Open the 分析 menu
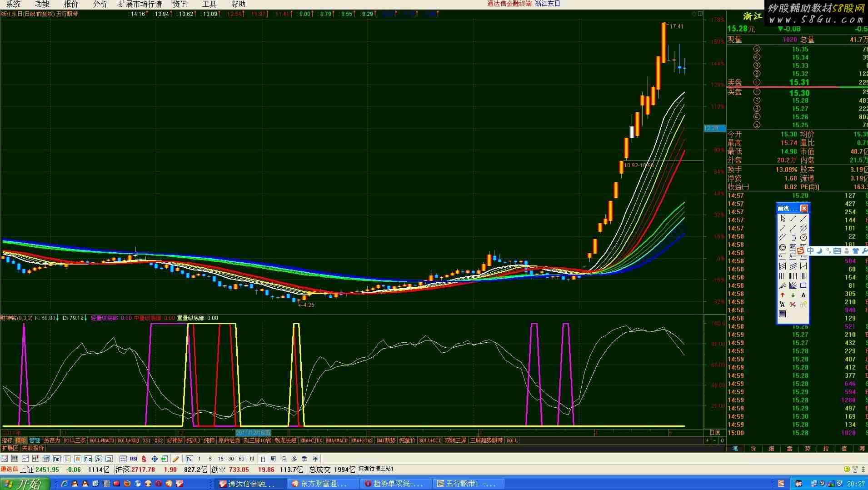868x490 pixels. coord(100,4)
